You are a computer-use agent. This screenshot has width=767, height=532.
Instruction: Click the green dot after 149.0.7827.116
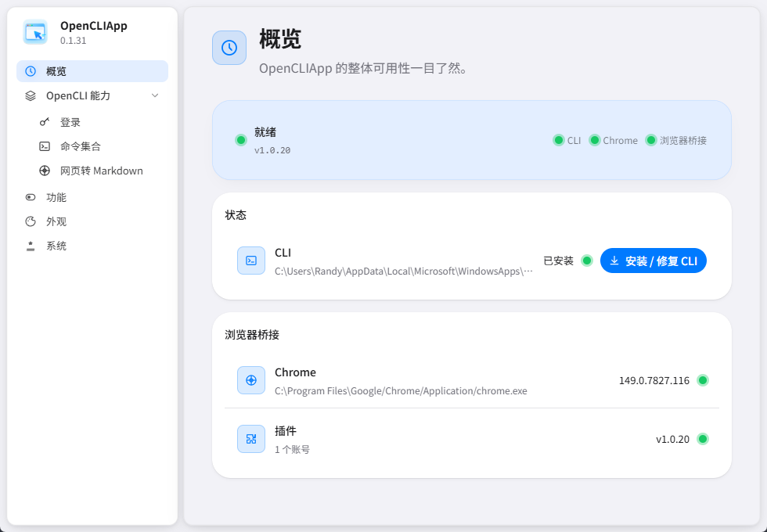(x=703, y=380)
